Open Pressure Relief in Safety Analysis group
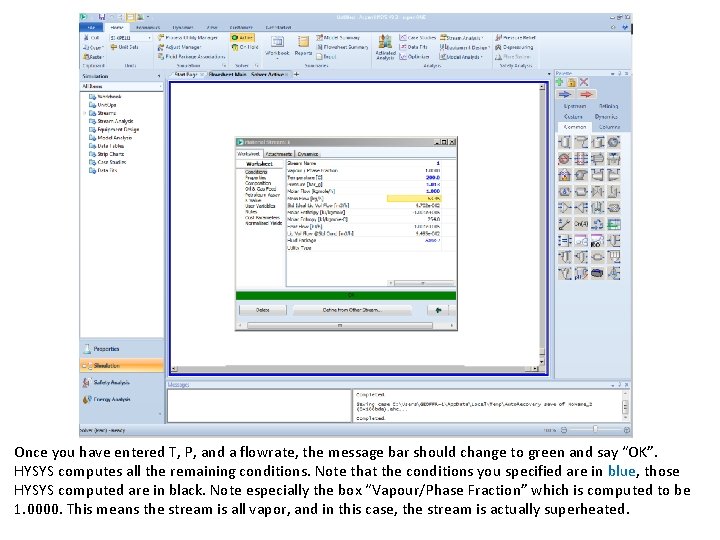The width and height of the screenshot is (720, 540). click(x=515, y=38)
